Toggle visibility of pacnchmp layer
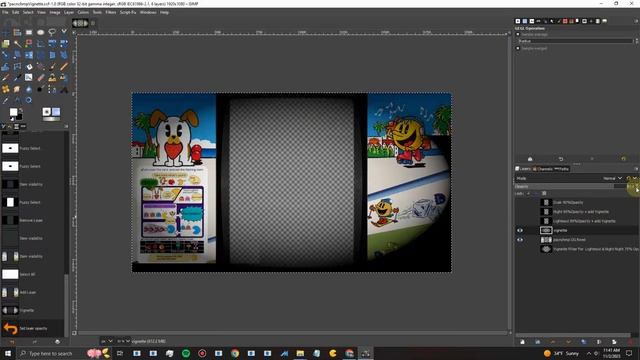Screen dimensions: 640x360 pyautogui.click(x=520, y=240)
